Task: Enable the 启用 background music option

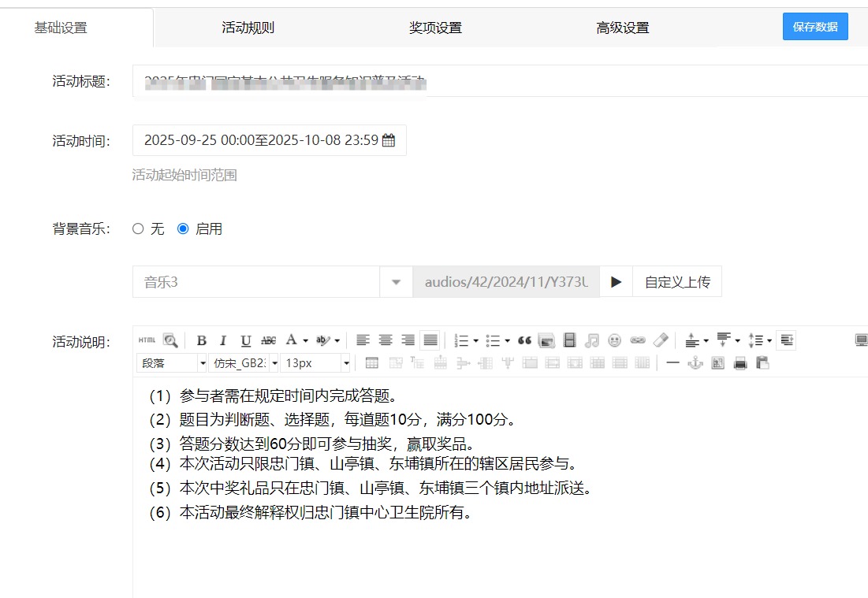Action: coord(184,228)
